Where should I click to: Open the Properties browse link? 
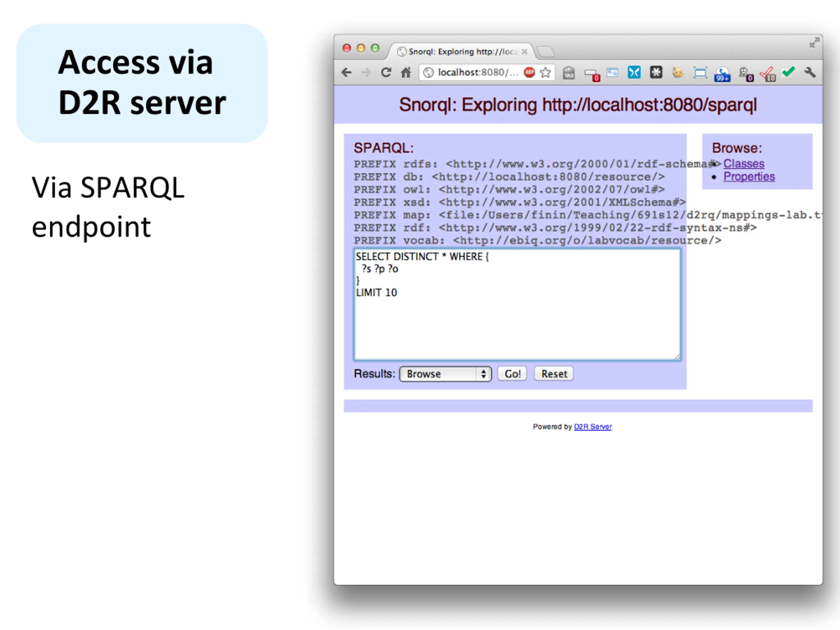[748, 177]
